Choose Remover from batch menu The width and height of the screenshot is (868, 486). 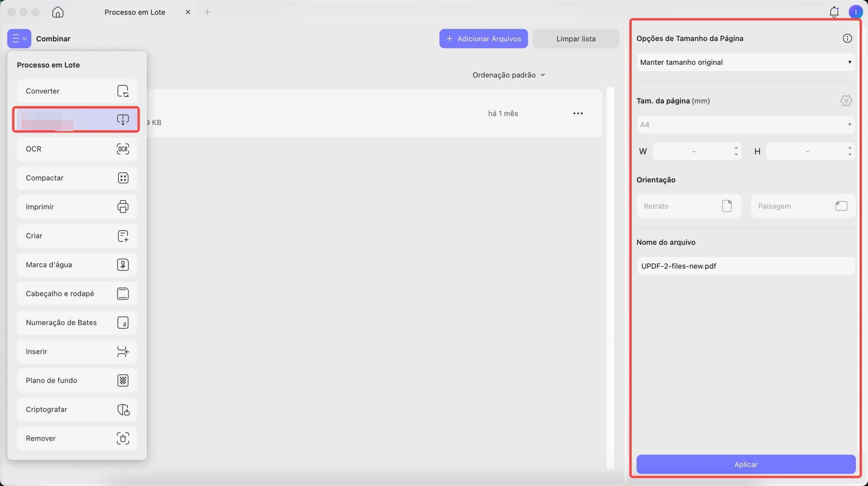point(77,438)
